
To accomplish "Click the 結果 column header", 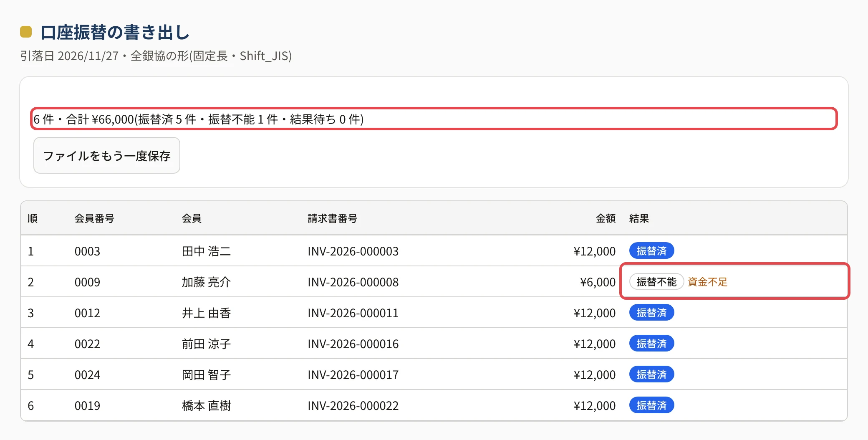I will point(639,218).
